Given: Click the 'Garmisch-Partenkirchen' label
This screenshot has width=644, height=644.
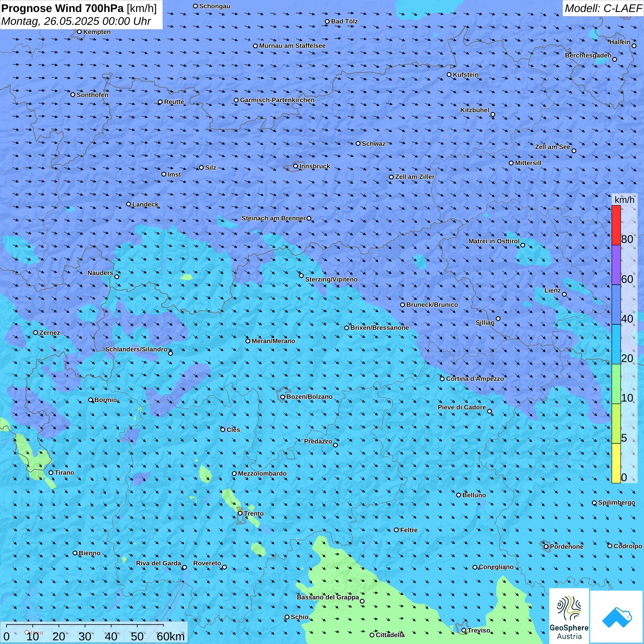Looking at the screenshot, I should tap(277, 100).
